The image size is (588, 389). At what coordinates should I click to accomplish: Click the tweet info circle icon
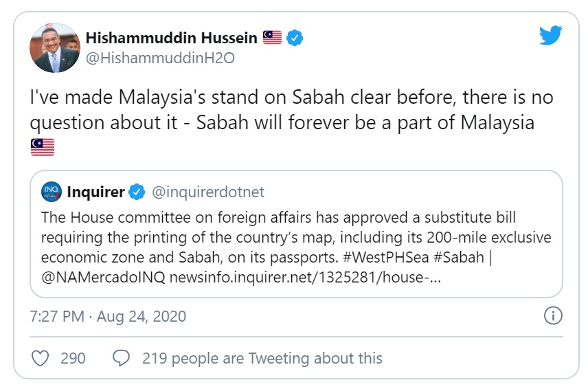coord(553,316)
